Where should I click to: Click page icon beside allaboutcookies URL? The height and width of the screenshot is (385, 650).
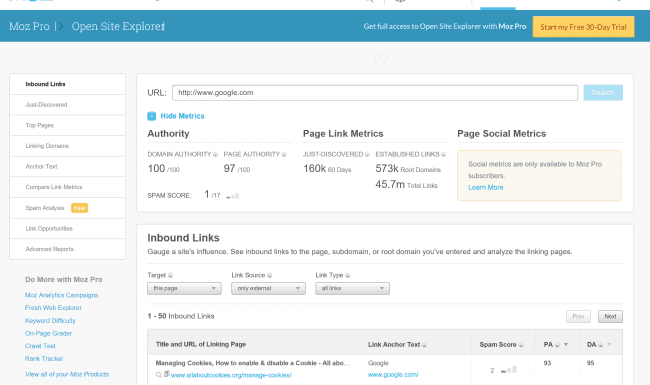167,374
